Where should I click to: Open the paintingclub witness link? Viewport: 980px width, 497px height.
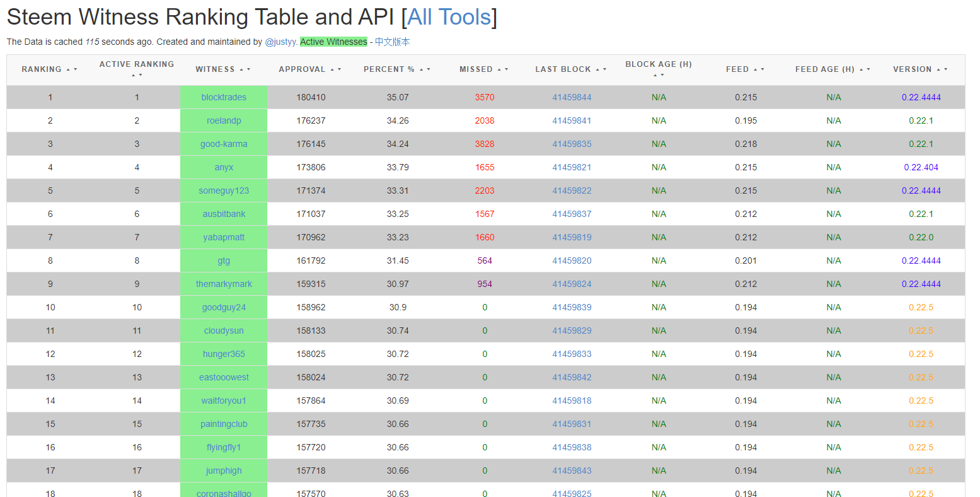click(x=224, y=424)
